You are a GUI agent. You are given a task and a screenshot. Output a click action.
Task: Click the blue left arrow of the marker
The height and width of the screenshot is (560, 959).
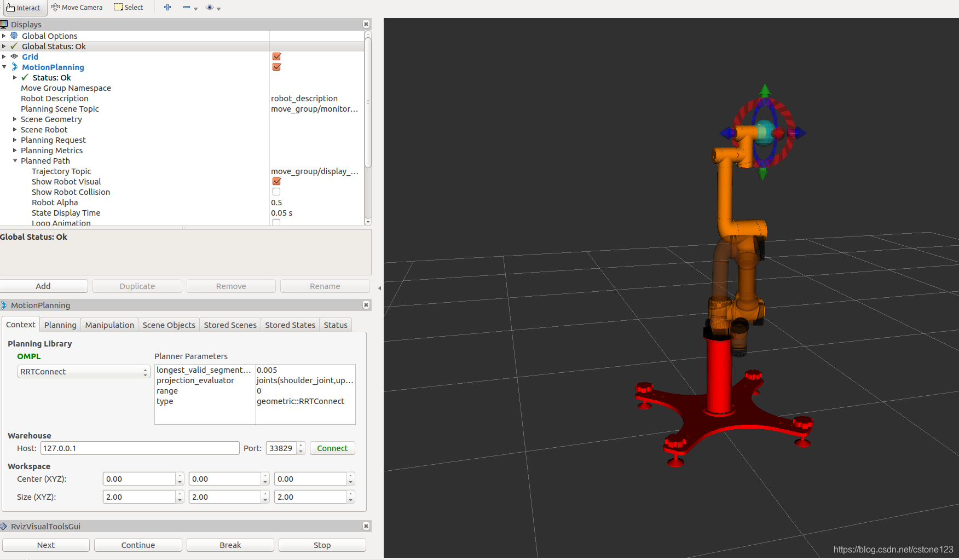727,132
